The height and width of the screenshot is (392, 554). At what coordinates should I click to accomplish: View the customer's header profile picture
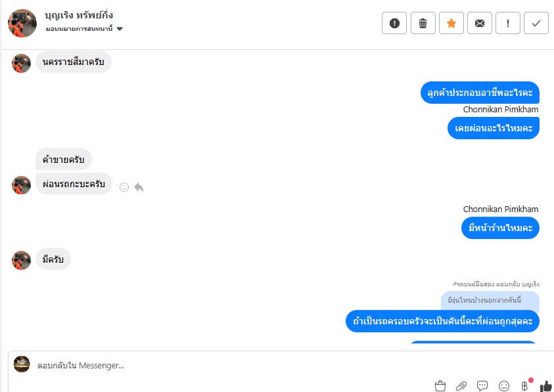[x=22, y=23]
